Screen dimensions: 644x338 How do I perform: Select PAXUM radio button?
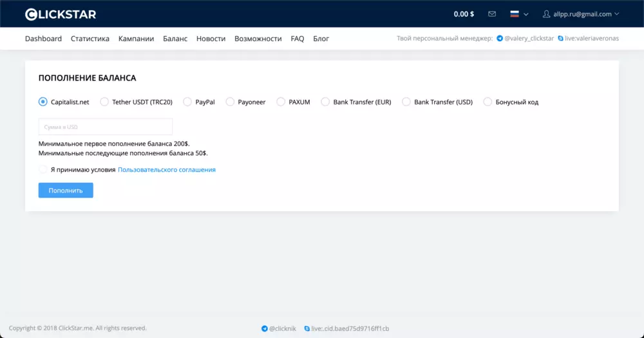281,102
